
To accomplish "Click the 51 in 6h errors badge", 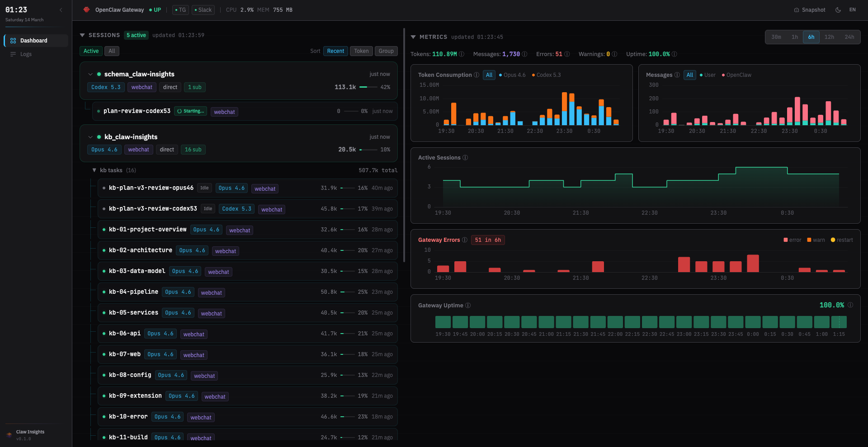I will coord(488,240).
